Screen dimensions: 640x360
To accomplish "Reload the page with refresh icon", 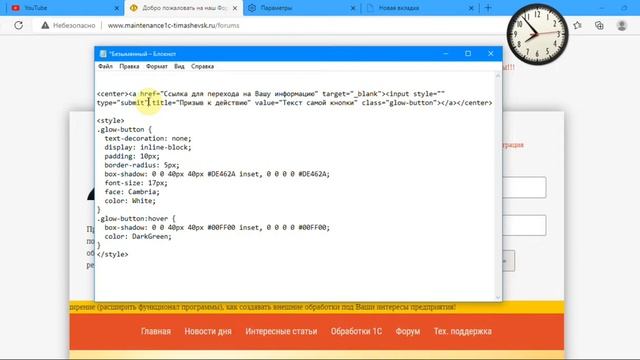I will point(18,25).
